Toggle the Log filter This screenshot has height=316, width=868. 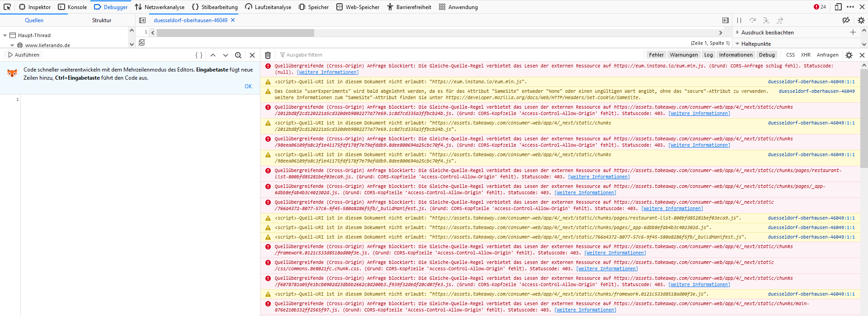708,55
